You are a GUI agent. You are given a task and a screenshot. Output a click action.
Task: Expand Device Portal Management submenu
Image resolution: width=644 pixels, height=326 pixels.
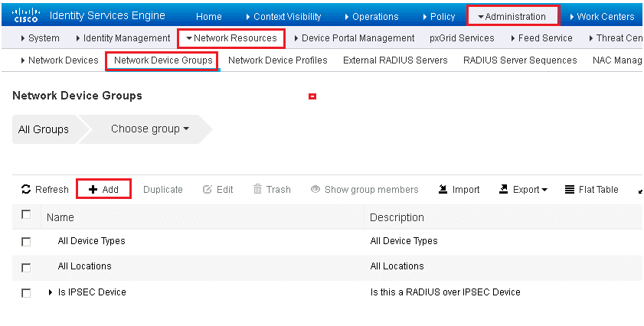(x=354, y=38)
